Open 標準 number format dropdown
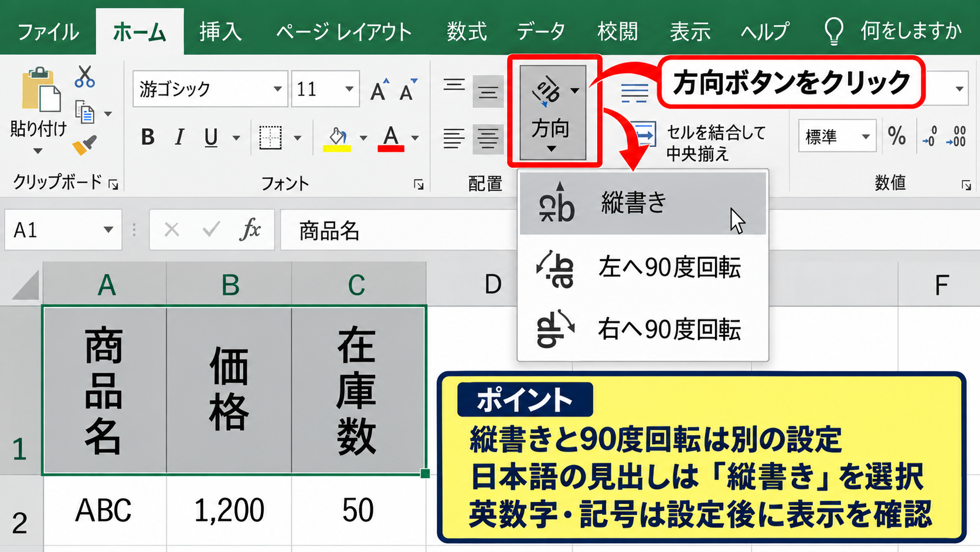 click(x=866, y=137)
